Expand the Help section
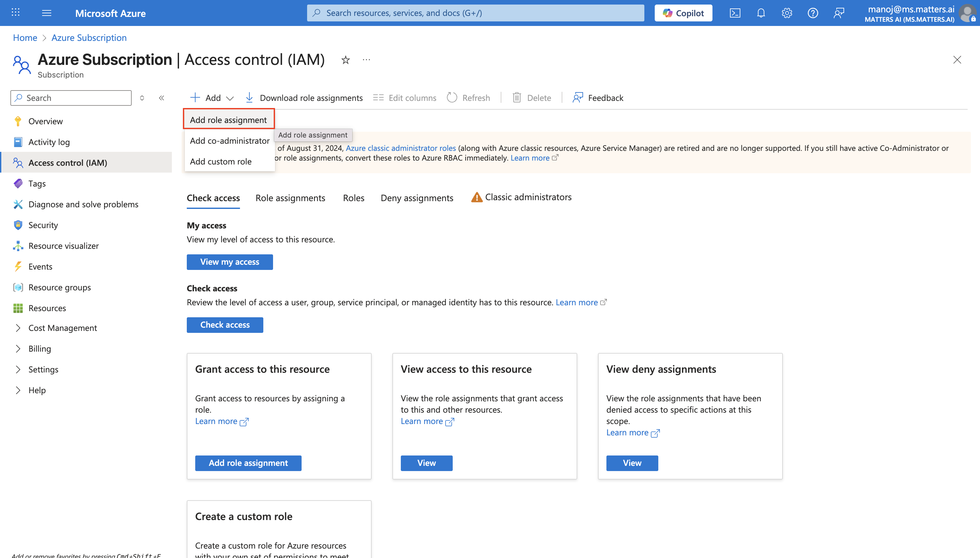Screen dimensions: 980x558 (18, 390)
